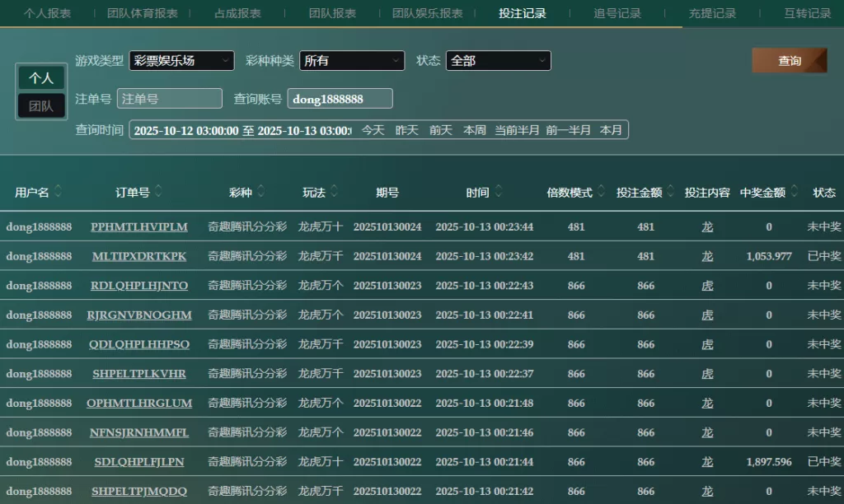Open the 状态 dropdown
The height and width of the screenshot is (504, 844).
498,61
